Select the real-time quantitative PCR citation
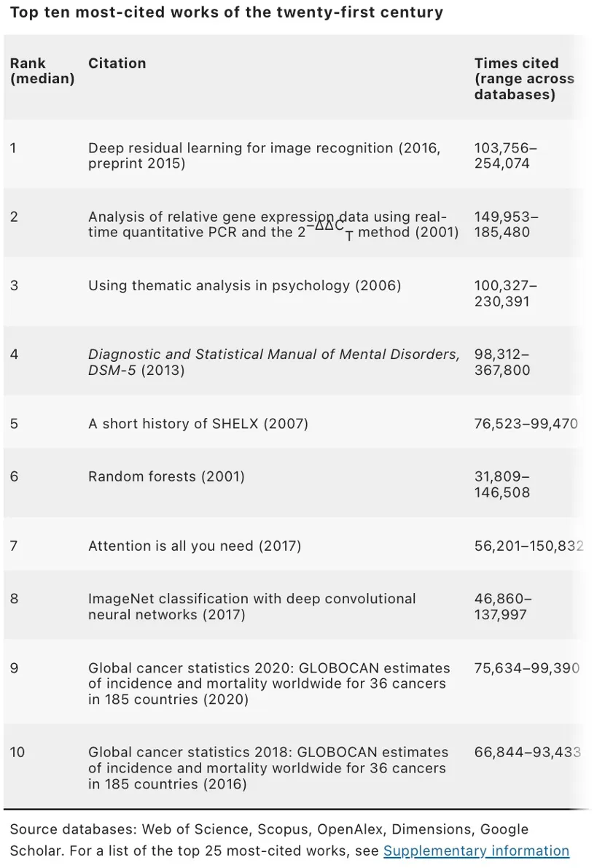Screen dimensions: 605x868 point(273,225)
